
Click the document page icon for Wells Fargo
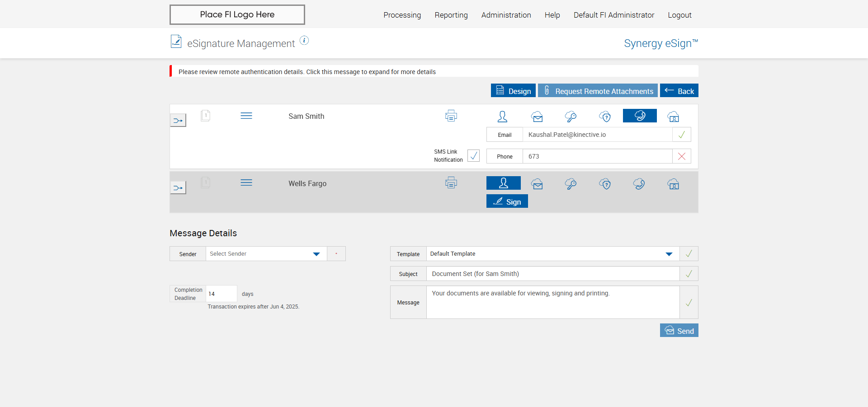coord(205,182)
